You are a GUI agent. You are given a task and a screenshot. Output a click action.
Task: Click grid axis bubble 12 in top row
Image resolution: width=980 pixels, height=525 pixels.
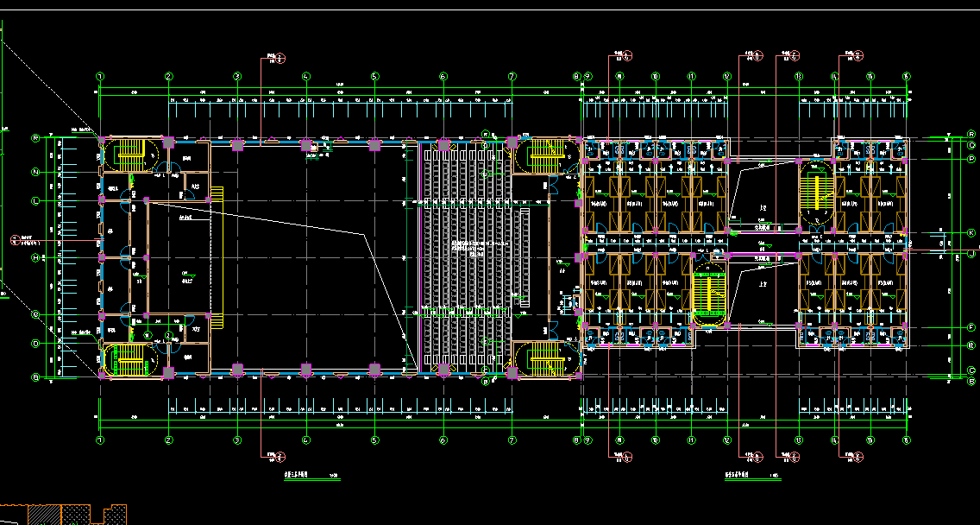coord(727,77)
